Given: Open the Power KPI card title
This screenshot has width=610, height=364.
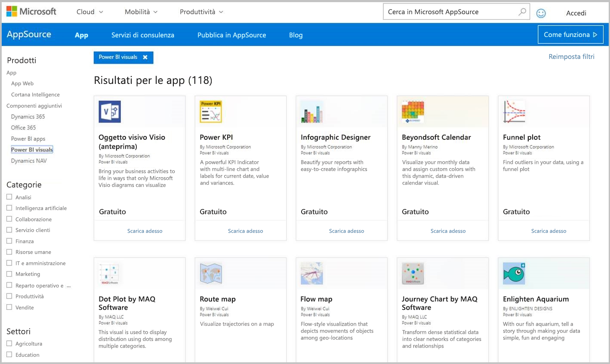Looking at the screenshot, I should tap(216, 137).
